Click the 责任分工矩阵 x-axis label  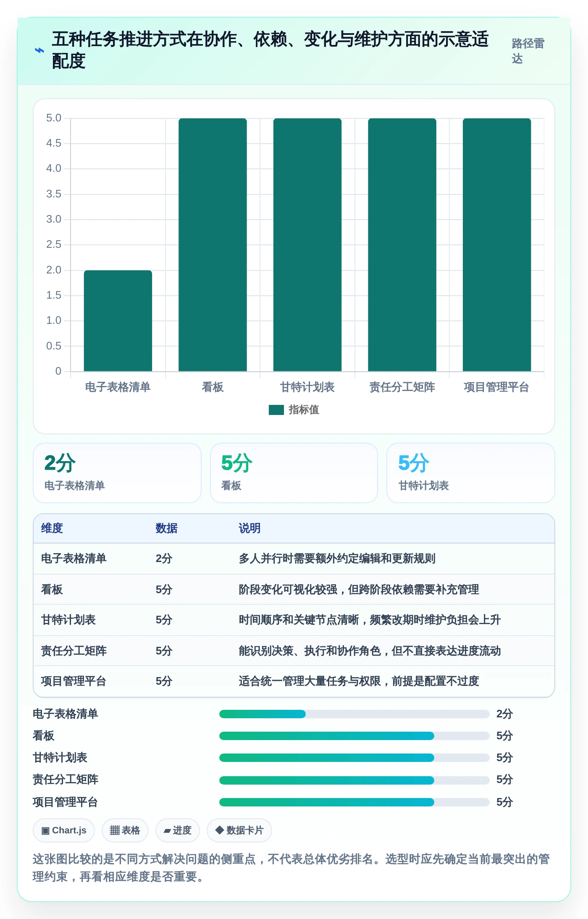point(402,387)
